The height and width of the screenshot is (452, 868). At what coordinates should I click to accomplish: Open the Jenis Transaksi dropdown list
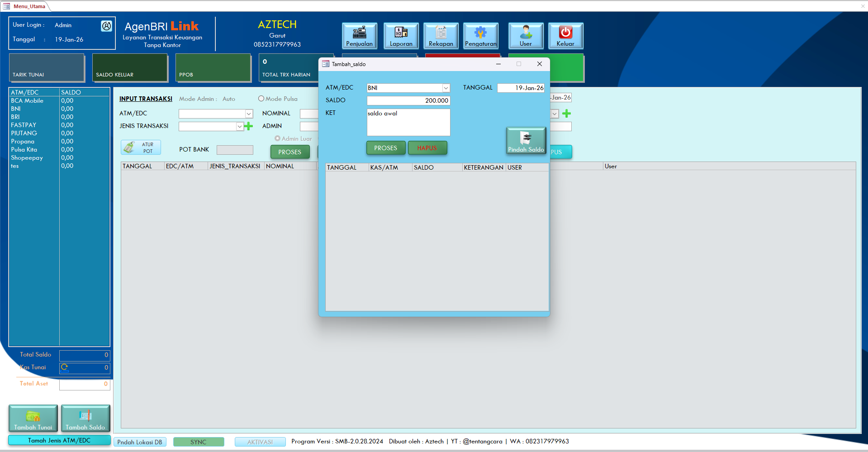[239, 127]
